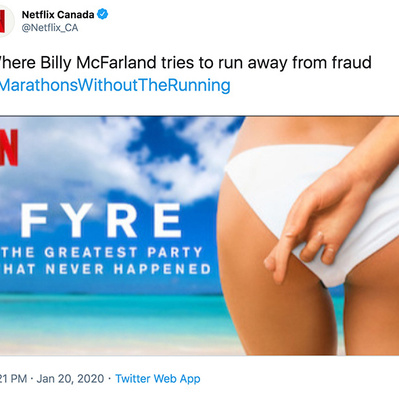Click the red Netflix N logo in poster
The image size is (399, 399).
click(x=9, y=147)
